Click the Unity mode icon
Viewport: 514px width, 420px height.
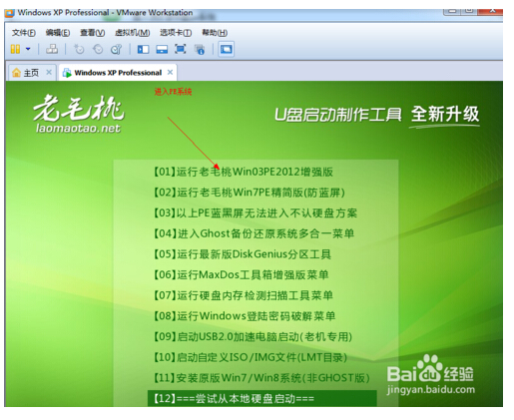coord(200,50)
